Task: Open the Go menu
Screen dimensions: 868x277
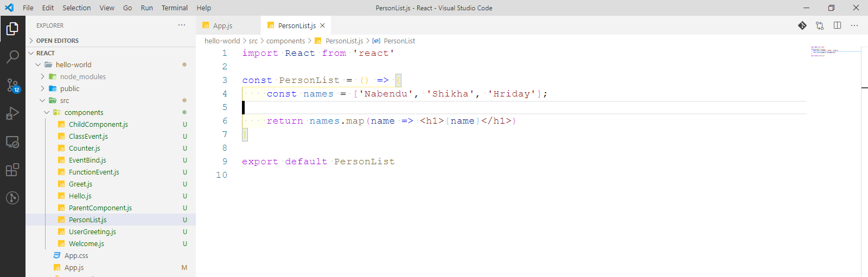Action: [x=127, y=8]
